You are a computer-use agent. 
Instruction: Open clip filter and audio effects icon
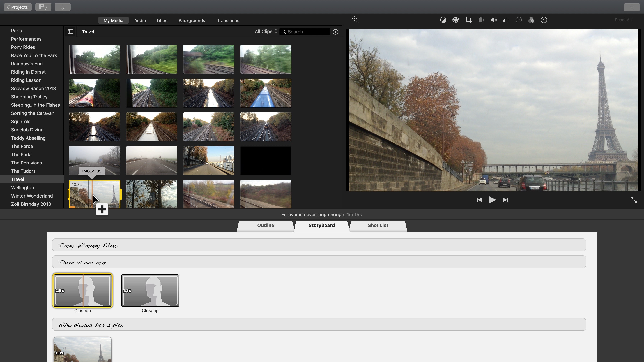(x=531, y=20)
